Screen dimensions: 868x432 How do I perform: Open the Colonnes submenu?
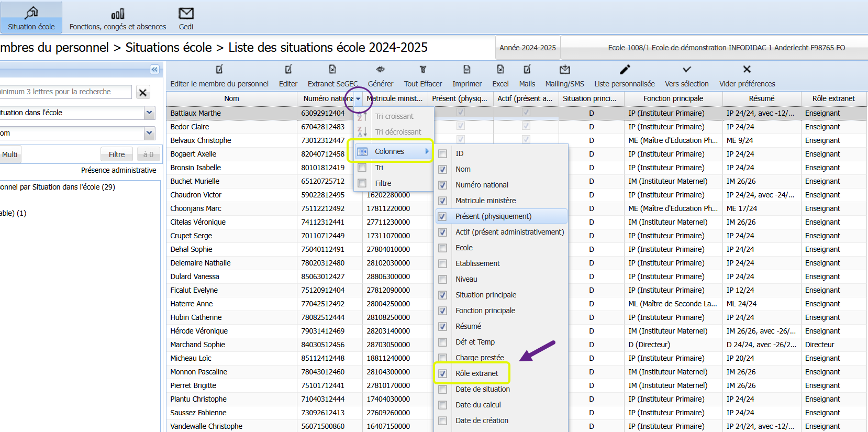[x=393, y=151]
